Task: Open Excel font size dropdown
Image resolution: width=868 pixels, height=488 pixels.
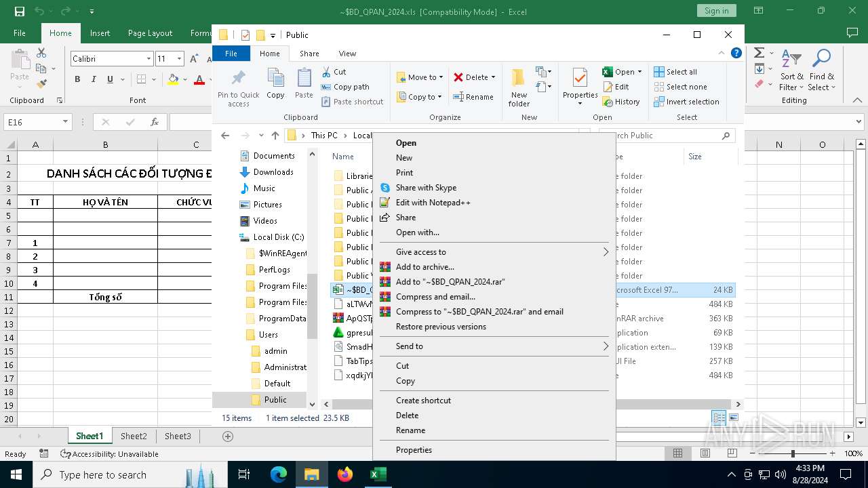Action: coord(179,59)
